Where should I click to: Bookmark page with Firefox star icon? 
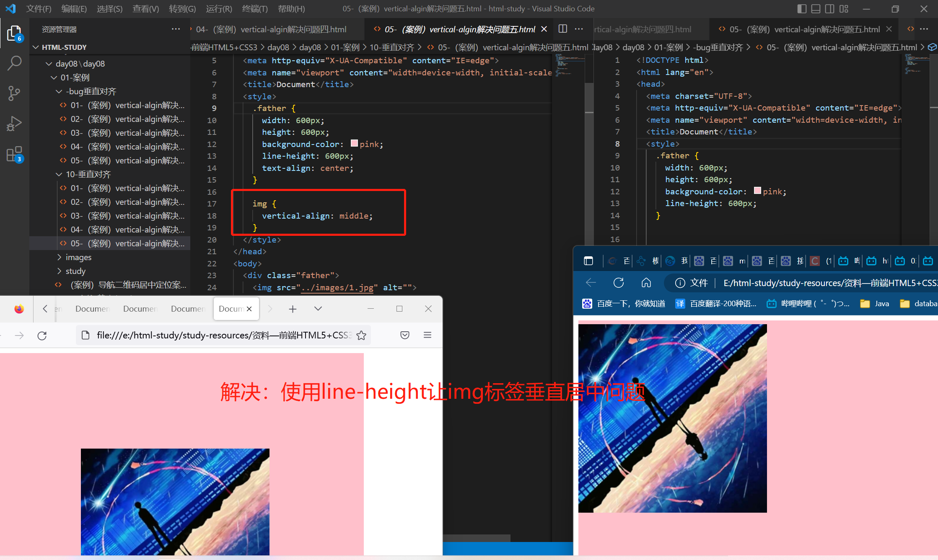point(361,335)
